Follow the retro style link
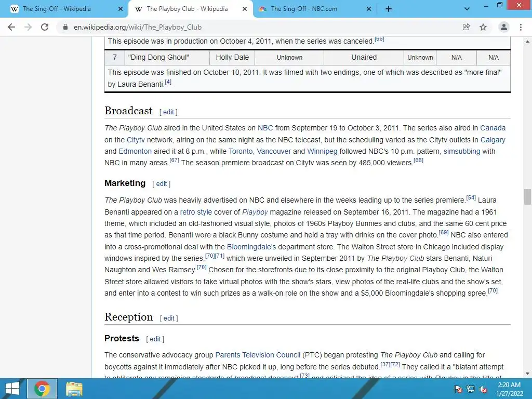 point(196,212)
